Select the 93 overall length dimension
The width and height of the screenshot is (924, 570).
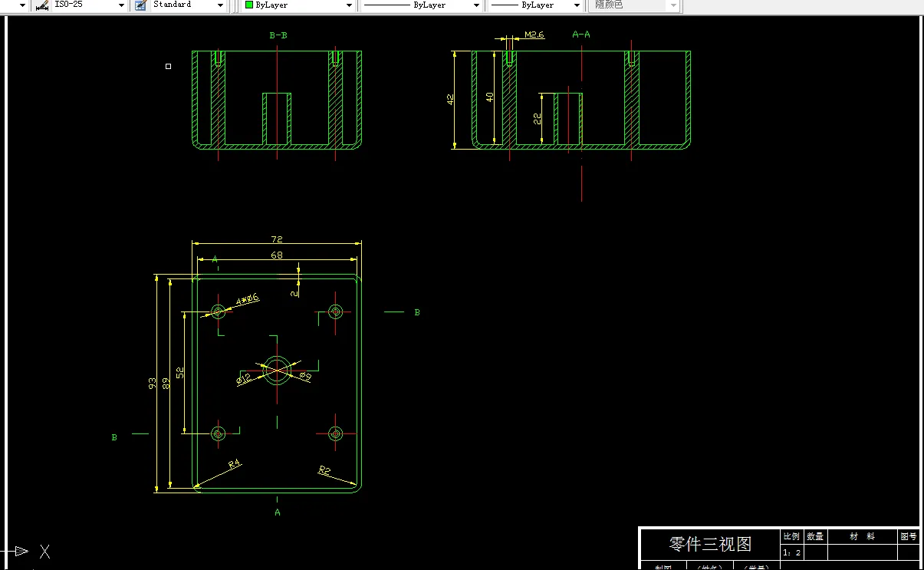click(153, 383)
